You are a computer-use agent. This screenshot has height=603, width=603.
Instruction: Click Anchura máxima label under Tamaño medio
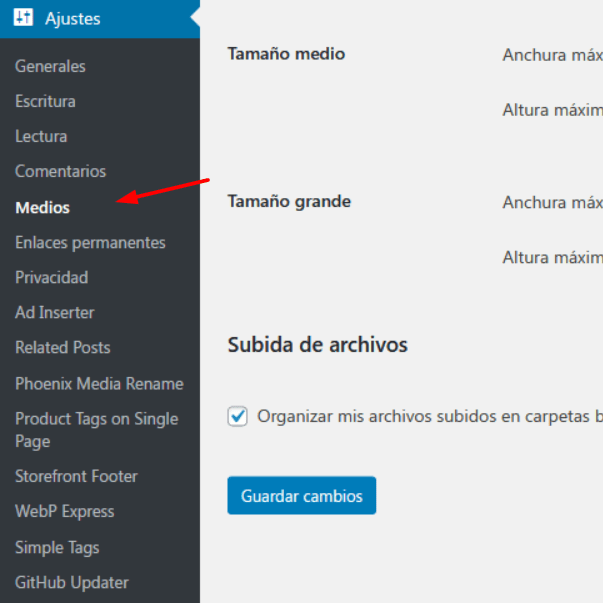(552, 55)
